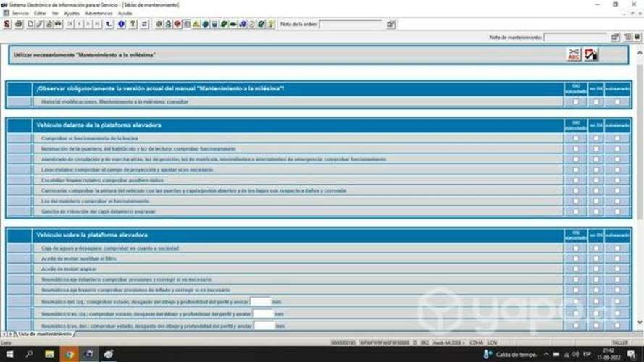Image resolution: width=644 pixels, height=362 pixels.
Task: Click the ABC scissors icon in header bar
Action: point(574,54)
